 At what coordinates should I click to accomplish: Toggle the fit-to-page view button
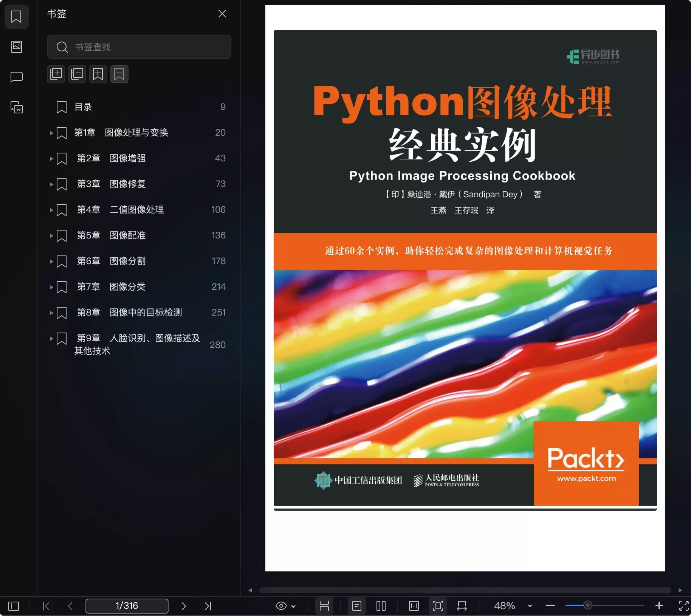438,606
